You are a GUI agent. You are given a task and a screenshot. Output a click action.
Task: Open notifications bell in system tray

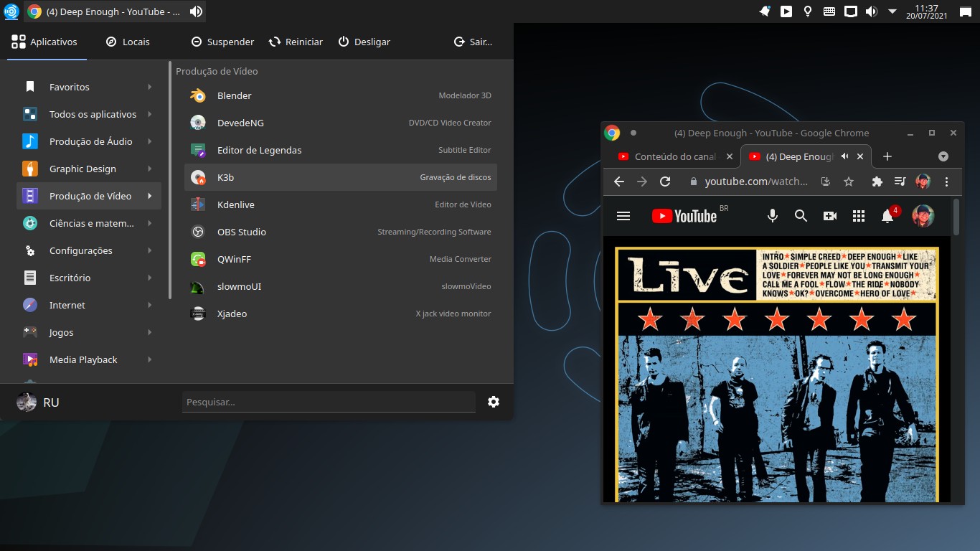pos(765,11)
